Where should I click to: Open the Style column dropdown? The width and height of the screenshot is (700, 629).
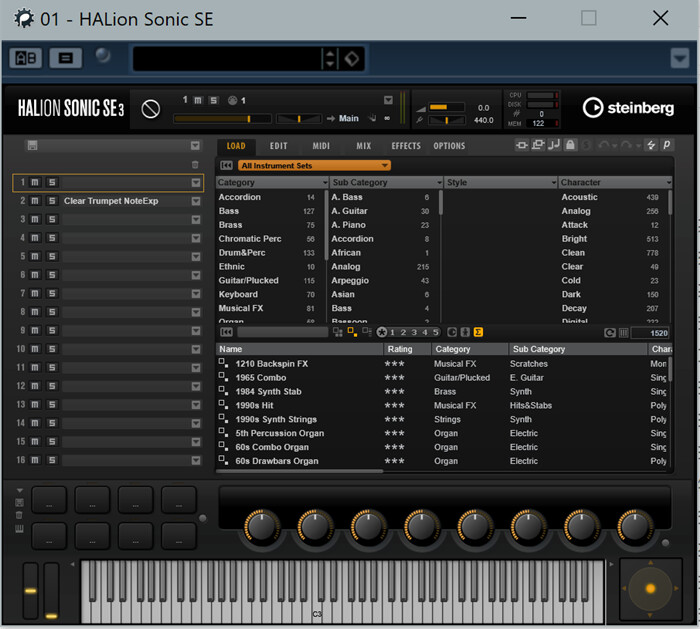pyautogui.click(x=554, y=183)
